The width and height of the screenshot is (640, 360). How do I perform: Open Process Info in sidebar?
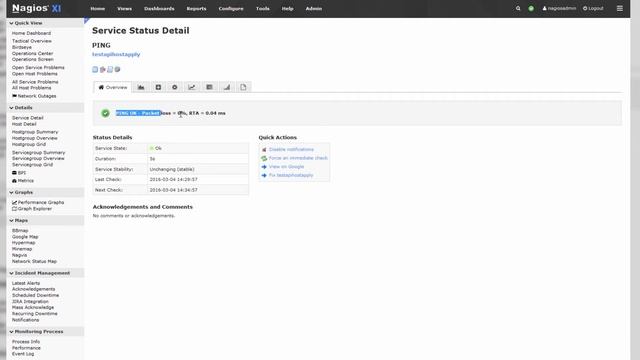[26, 342]
